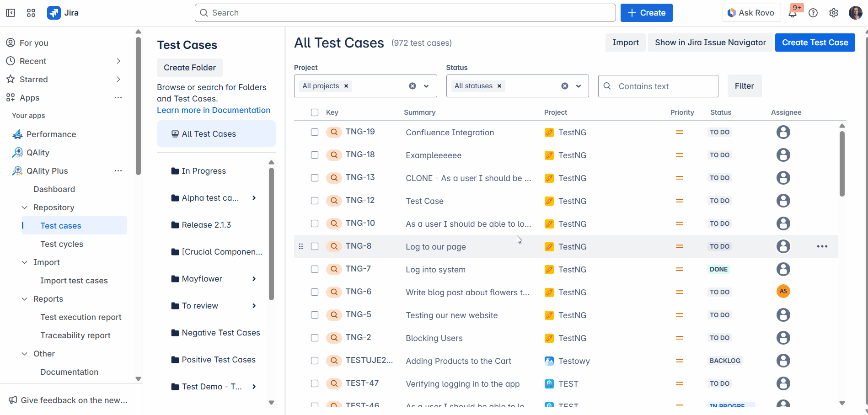This screenshot has height=415, width=868.
Task: Remove the All projects tag
Action: pos(346,86)
